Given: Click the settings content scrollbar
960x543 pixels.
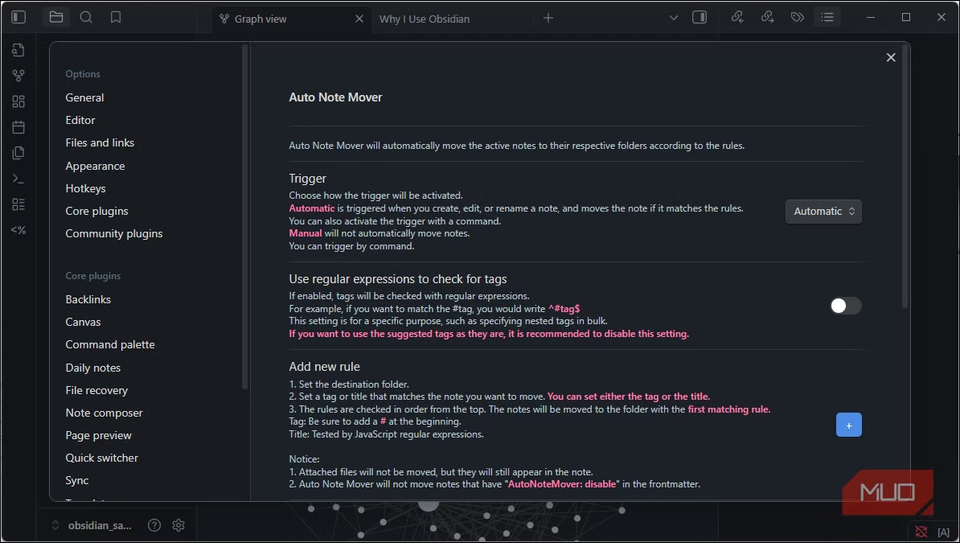Looking at the screenshot, I should coord(906,175).
